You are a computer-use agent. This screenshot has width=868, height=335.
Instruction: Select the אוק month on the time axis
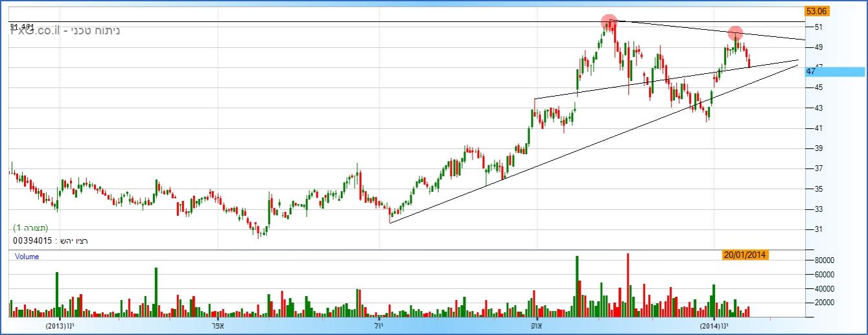536,325
